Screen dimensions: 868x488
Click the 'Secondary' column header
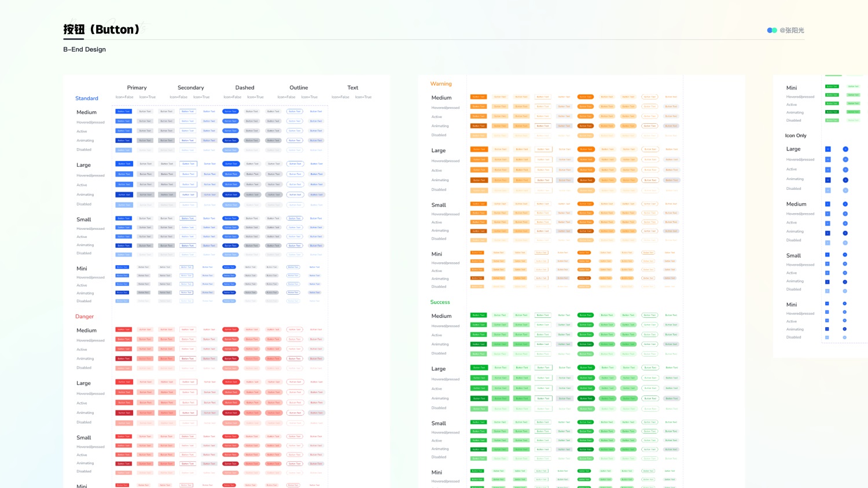tap(191, 88)
